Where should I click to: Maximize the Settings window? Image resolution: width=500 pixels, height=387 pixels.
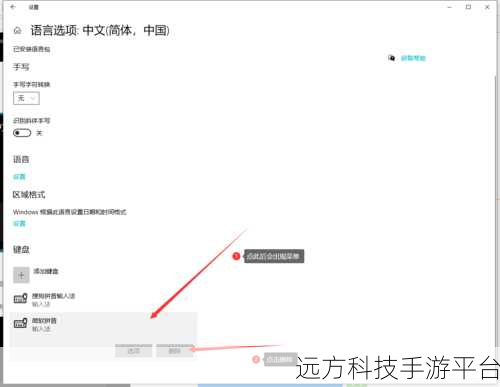point(468,7)
